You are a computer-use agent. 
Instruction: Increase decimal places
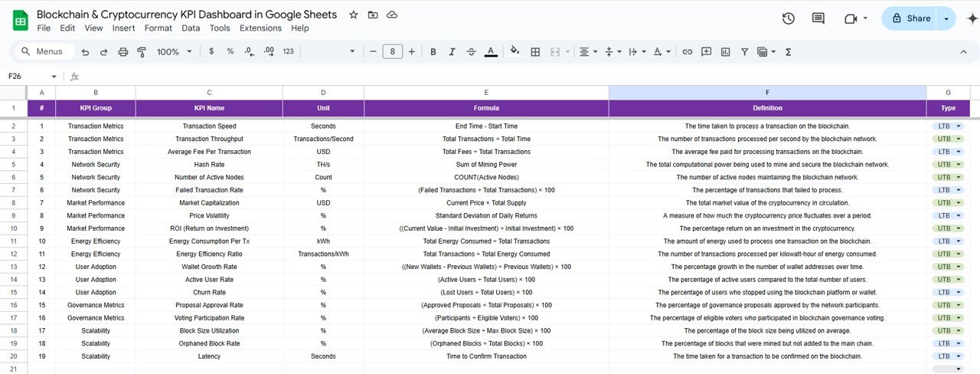tap(269, 51)
